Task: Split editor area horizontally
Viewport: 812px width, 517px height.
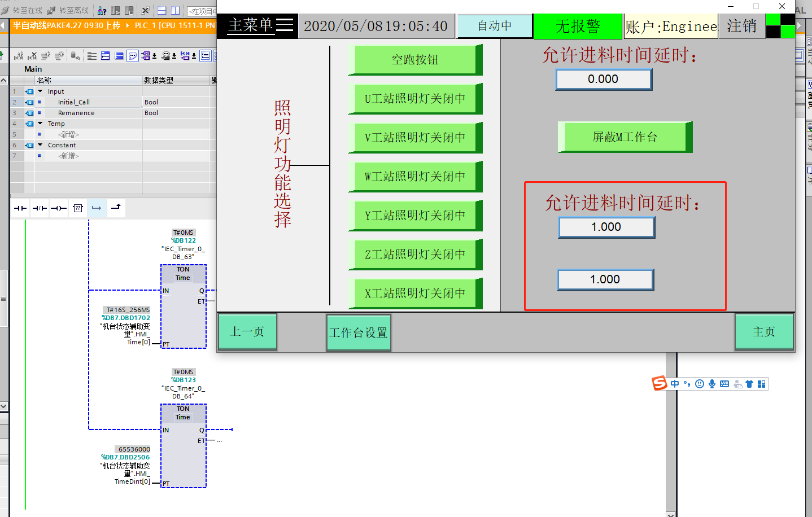Action: (161, 10)
